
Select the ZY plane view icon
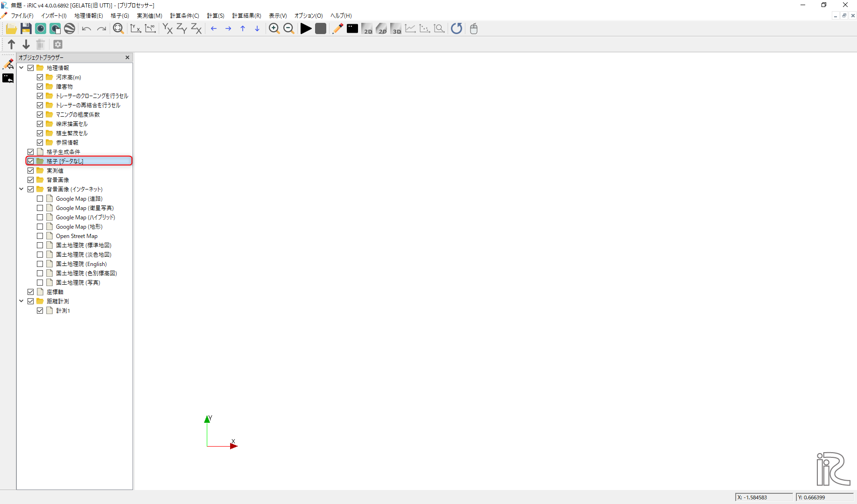coord(182,29)
